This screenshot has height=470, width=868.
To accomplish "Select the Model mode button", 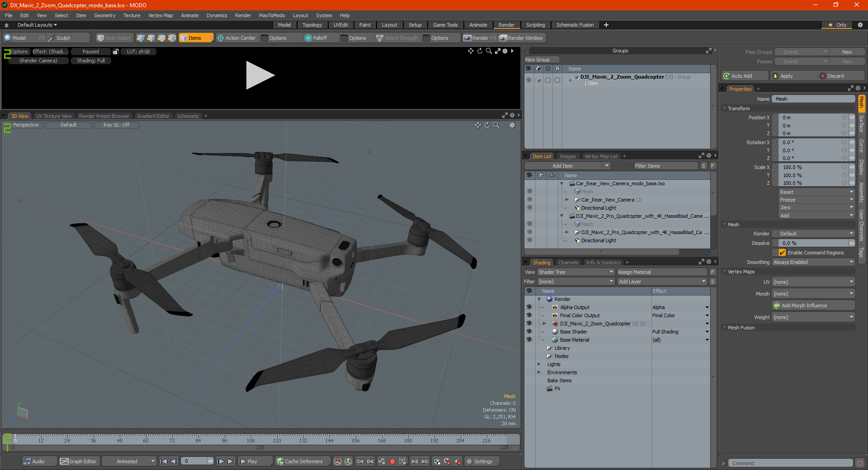I will (x=24, y=38).
